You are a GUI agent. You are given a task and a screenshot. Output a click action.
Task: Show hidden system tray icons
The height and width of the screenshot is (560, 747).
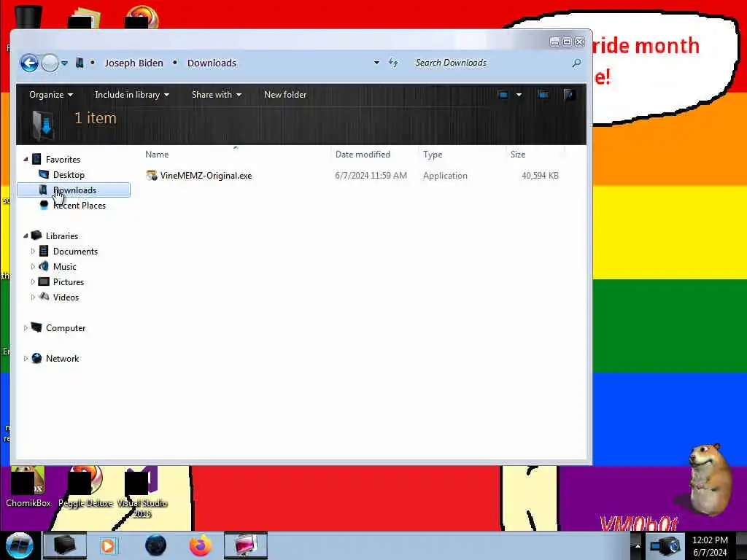[637, 546]
